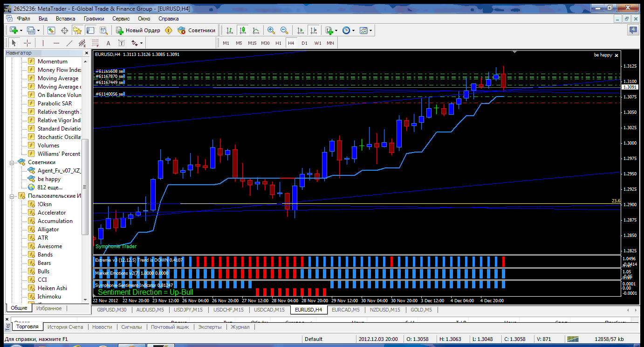Open the Избранное tab in Navigator
The width and height of the screenshot is (644, 347).
[49, 308]
